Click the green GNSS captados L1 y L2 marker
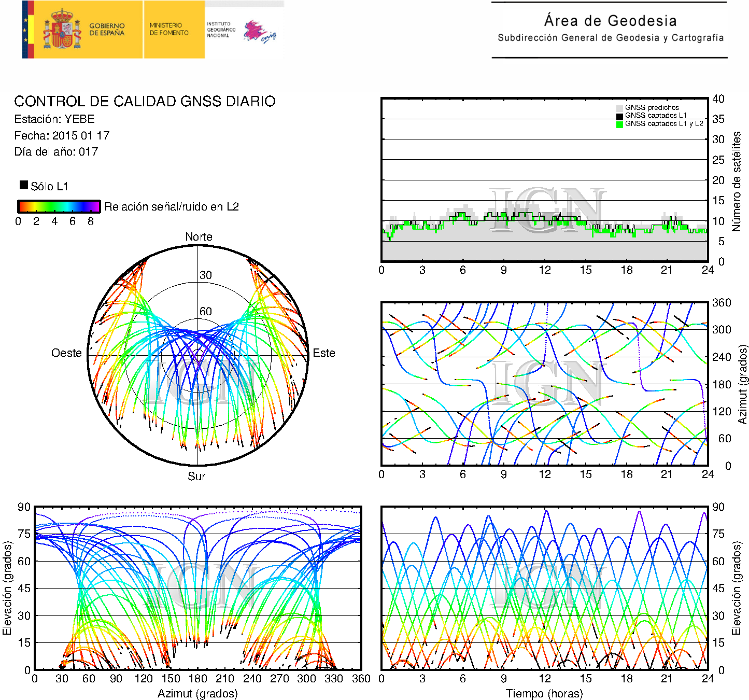Viewport: 749px width, 700px height. tap(619, 124)
